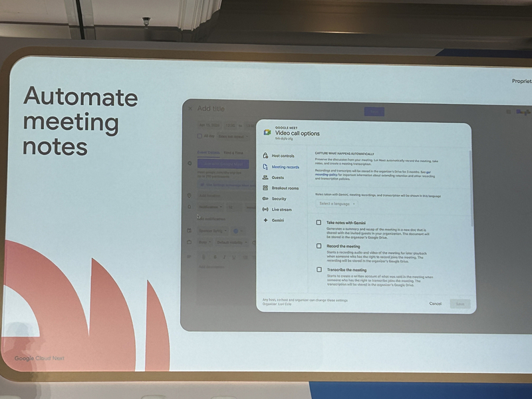Image resolution: width=532 pixels, height=399 pixels.
Task: Click the Join with Google Meet button
Action: pos(223,164)
